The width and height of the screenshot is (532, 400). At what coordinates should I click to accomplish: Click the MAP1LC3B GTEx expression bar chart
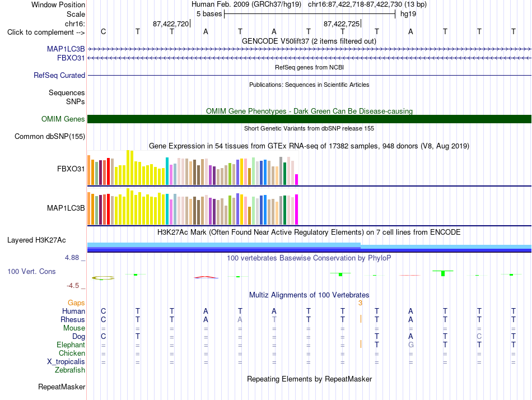(x=193, y=207)
